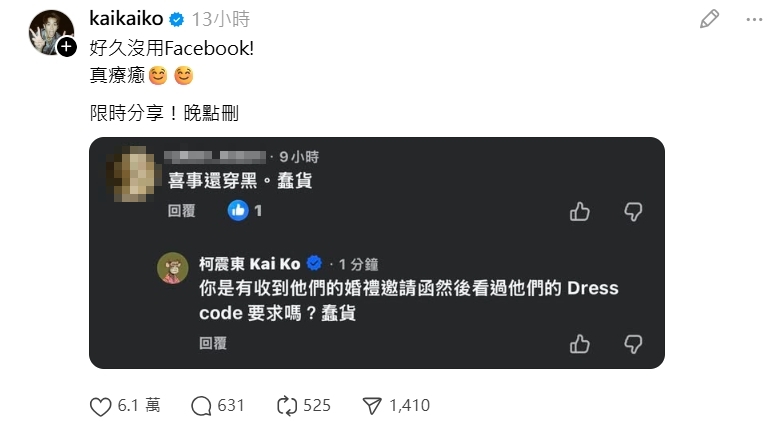Click the verified badge next to kaikaiko

[177, 20]
